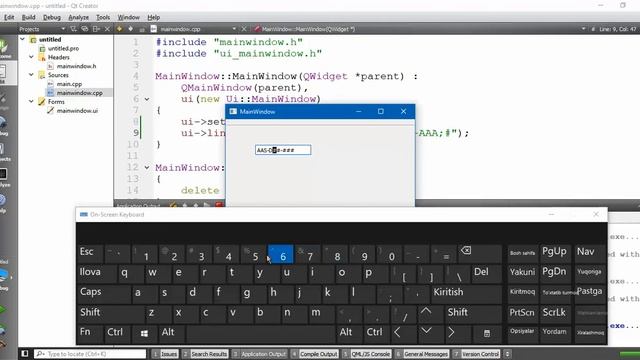Open the Analyze menu
This screenshot has height=360, width=640.
(78, 17)
